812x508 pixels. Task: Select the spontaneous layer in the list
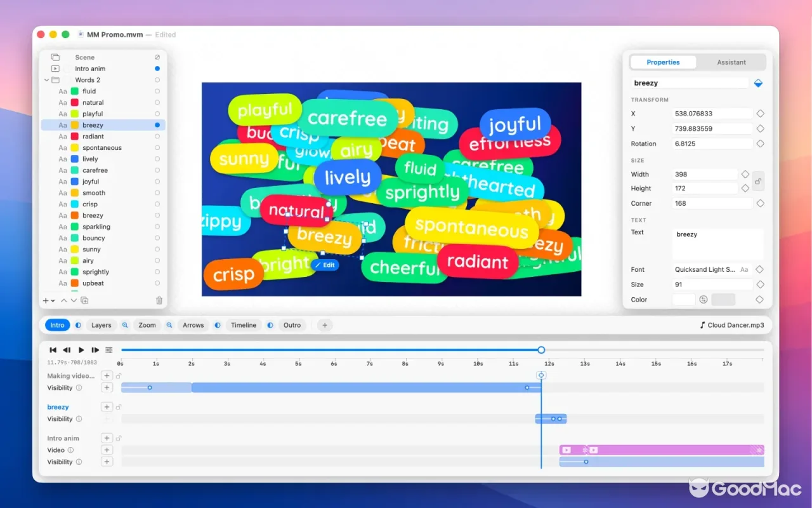coord(103,148)
